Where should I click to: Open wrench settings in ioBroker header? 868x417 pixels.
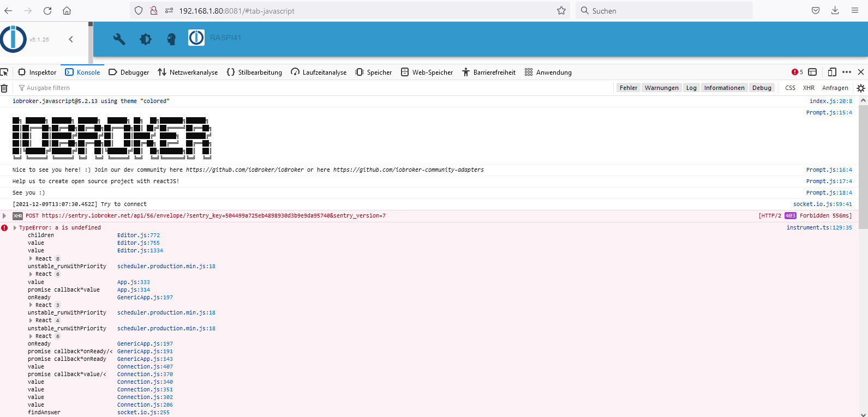click(119, 39)
